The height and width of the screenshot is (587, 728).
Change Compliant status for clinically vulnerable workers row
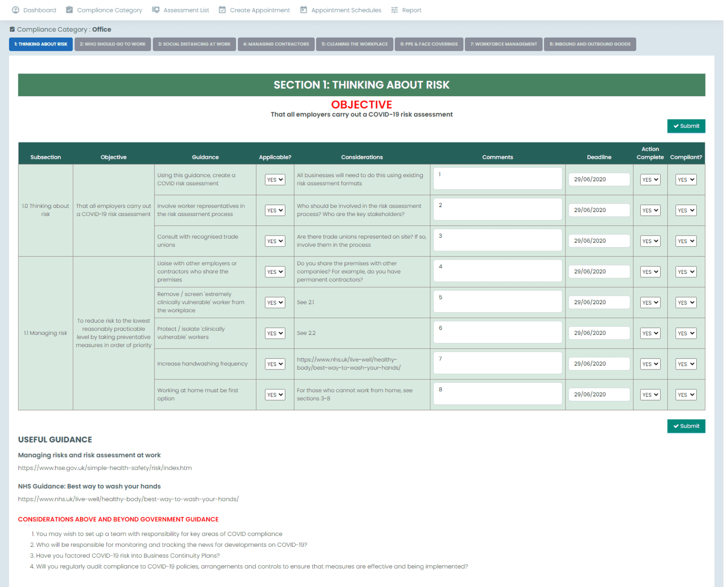(x=686, y=333)
